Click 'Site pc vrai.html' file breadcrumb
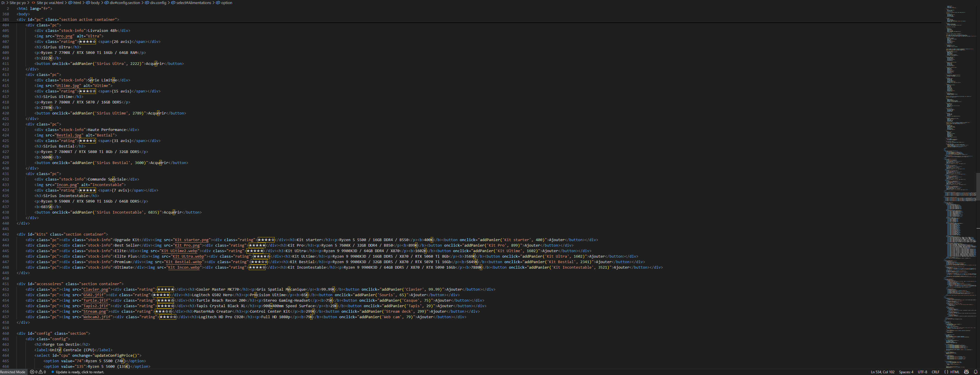This screenshot has height=375, width=980. pyautogui.click(x=50, y=3)
